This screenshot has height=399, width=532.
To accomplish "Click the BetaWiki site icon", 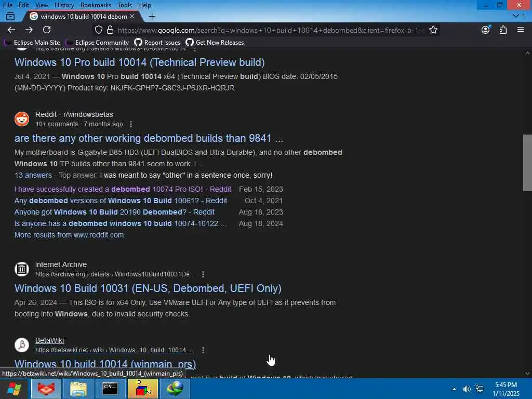I will [x=22, y=345].
